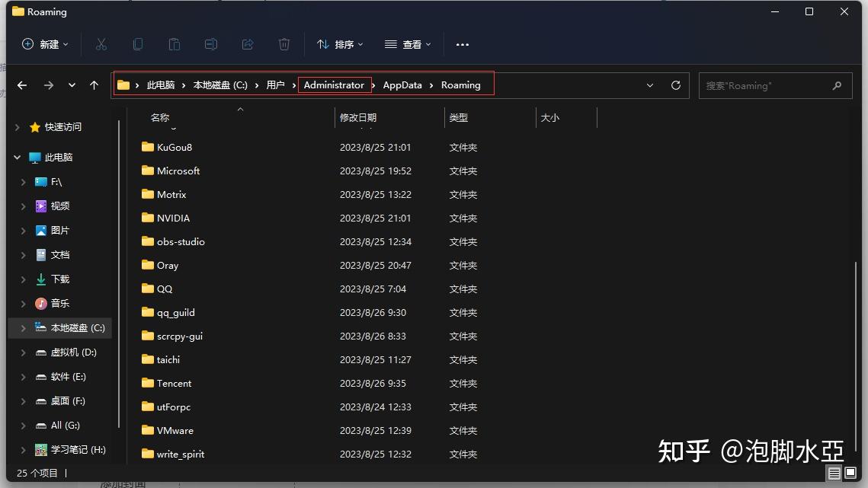Select the Microsoft folder
Screen dimensions: 868x488
pyautogui.click(x=178, y=171)
